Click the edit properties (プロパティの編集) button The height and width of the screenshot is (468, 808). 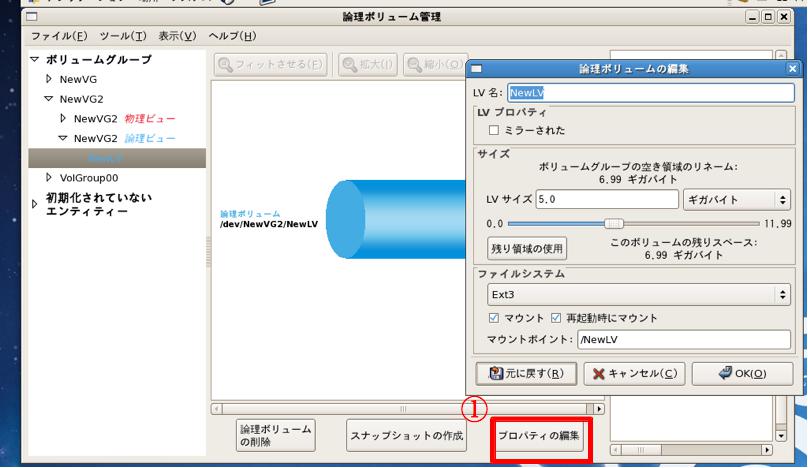click(539, 436)
